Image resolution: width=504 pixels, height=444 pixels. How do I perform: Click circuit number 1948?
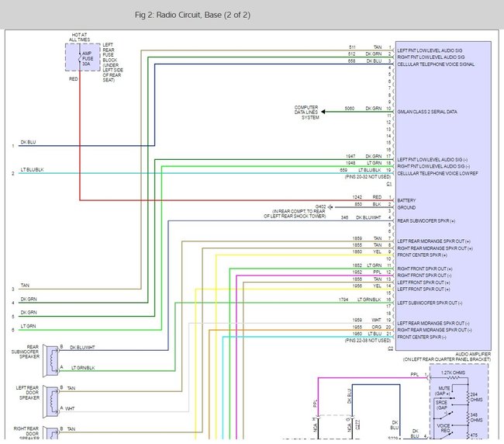[x=350, y=163]
